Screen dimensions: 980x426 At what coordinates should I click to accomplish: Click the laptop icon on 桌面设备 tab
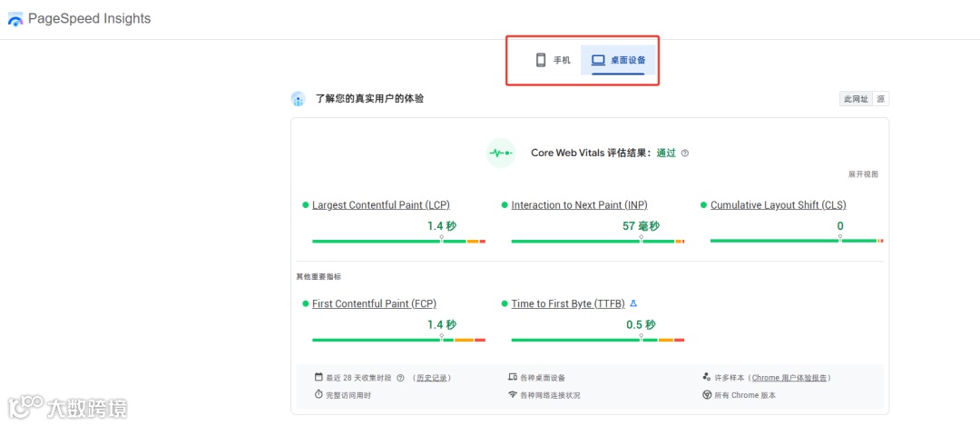pos(599,60)
